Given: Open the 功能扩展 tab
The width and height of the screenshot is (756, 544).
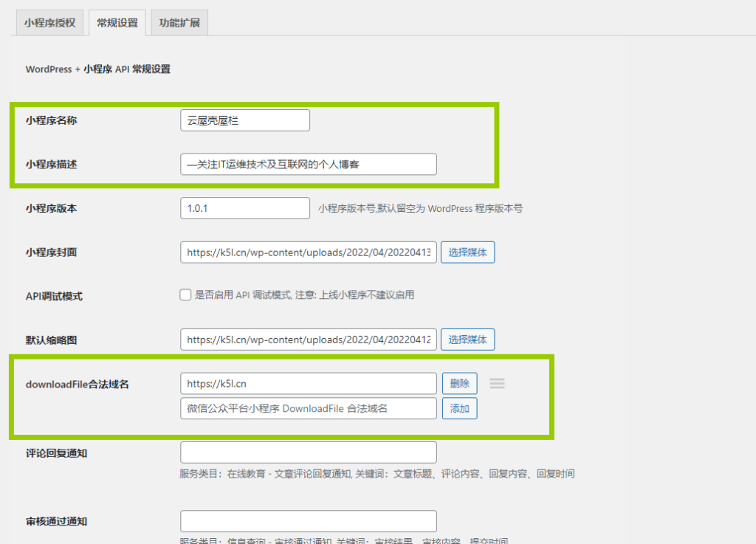Looking at the screenshot, I should coord(179,23).
